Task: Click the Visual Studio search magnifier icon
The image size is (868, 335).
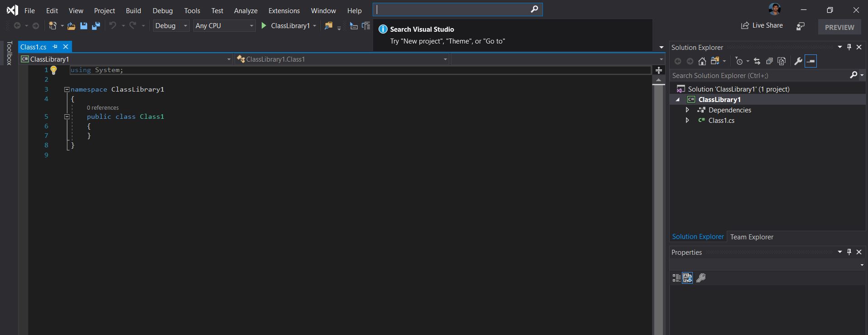Action: point(534,9)
